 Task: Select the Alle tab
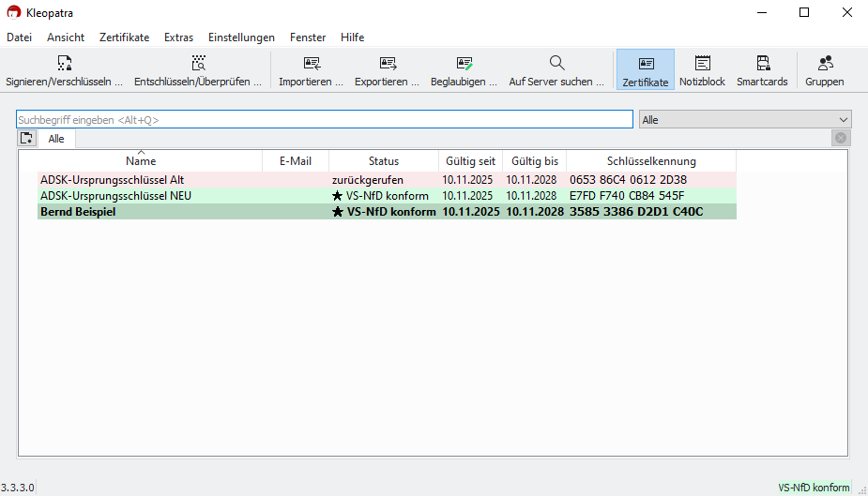tap(56, 139)
